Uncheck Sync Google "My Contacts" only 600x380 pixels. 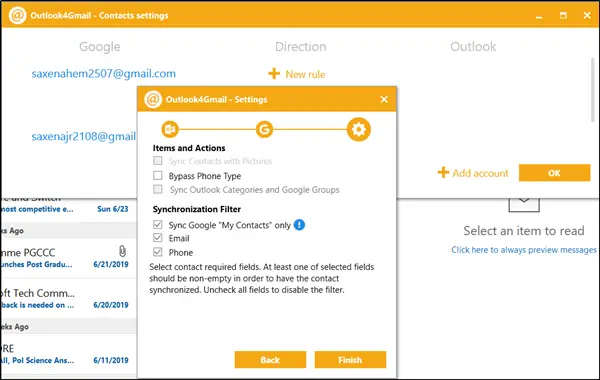158,225
